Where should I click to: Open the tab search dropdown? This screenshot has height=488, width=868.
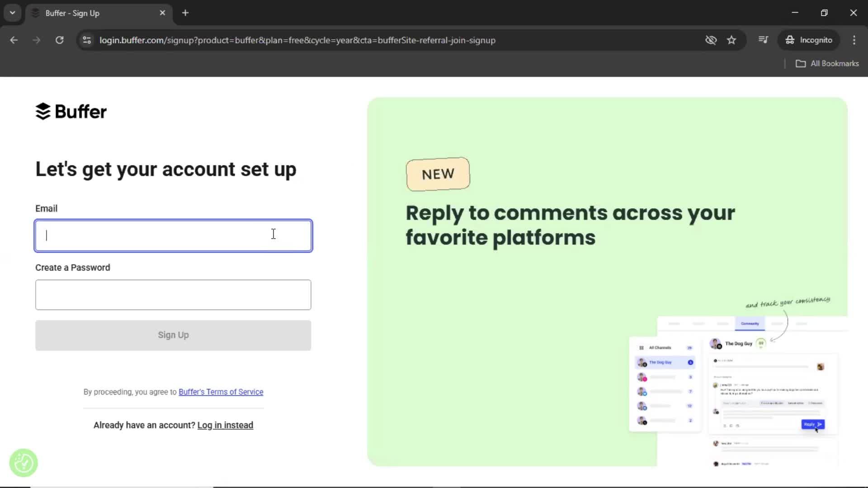12,13
